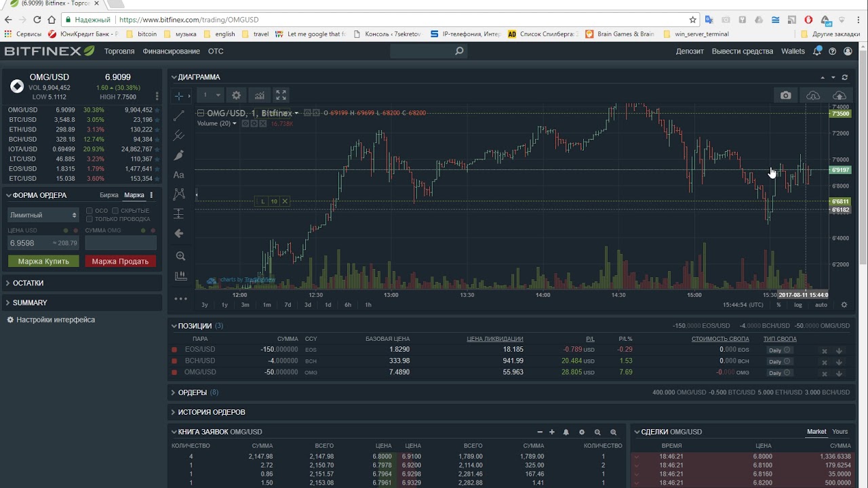Image resolution: width=868 pixels, height=488 pixels.
Task: Save chart layout to cloud
Action: (840, 96)
